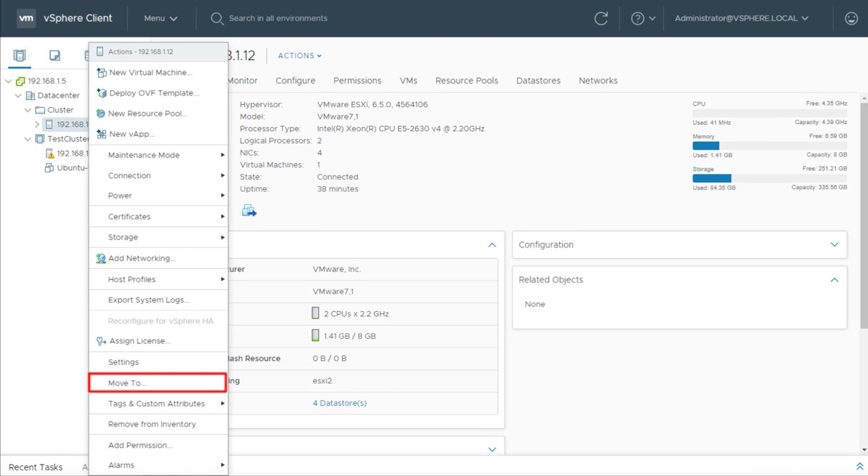
Task: Click the TestCluster icon in tree
Action: coord(40,139)
